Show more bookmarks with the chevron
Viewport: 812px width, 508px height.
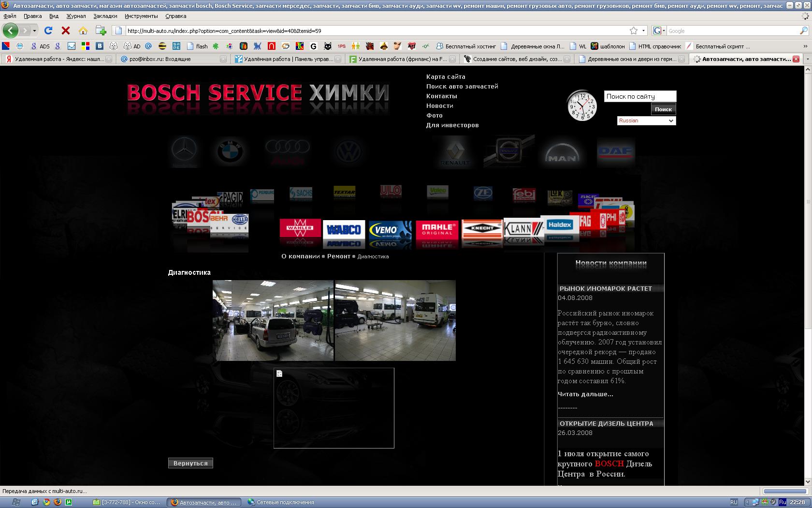(805, 46)
